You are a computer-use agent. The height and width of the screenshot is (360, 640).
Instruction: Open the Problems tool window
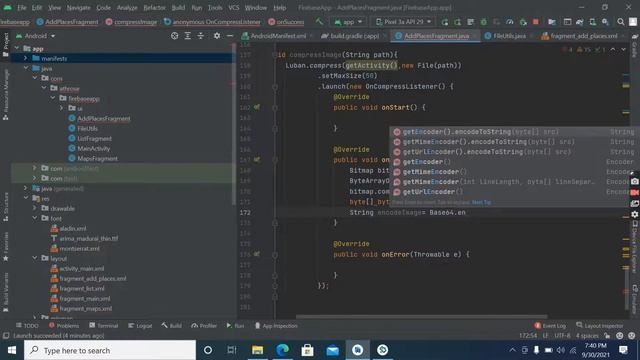pos(64,326)
